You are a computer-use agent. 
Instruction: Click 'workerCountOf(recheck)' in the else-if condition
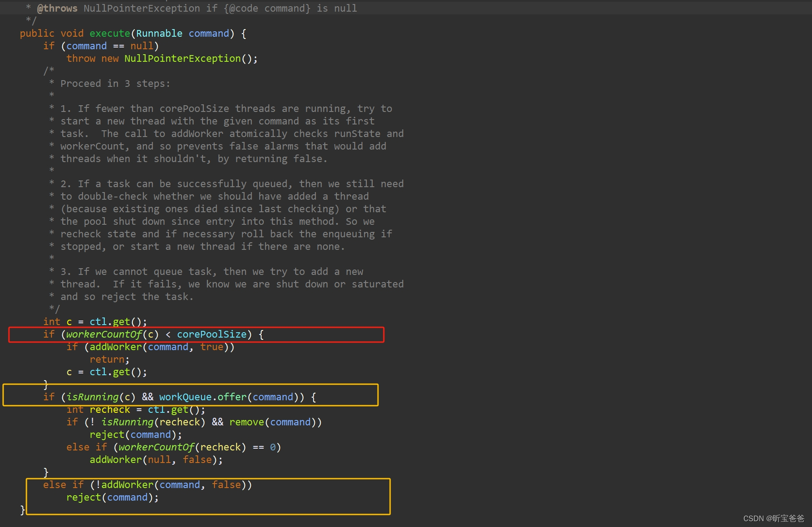point(183,447)
